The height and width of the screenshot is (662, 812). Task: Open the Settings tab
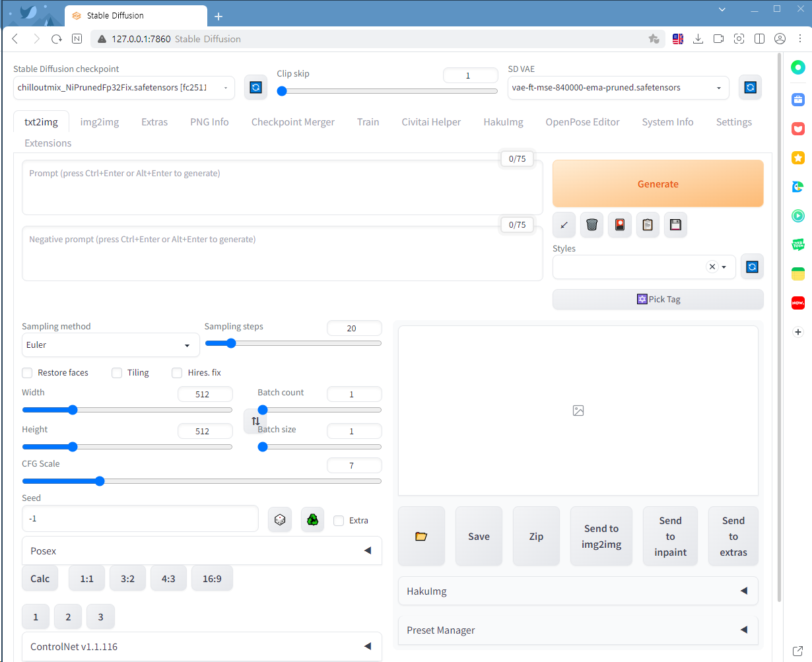click(733, 122)
